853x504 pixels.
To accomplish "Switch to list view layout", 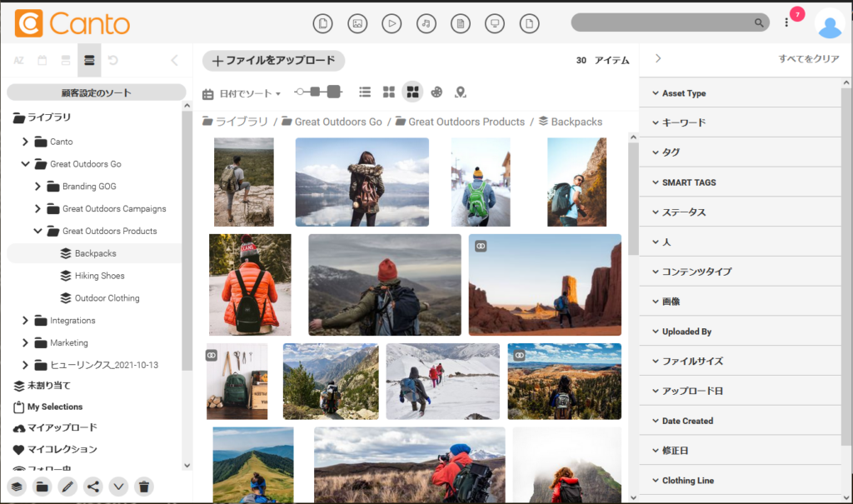I will pyautogui.click(x=365, y=92).
